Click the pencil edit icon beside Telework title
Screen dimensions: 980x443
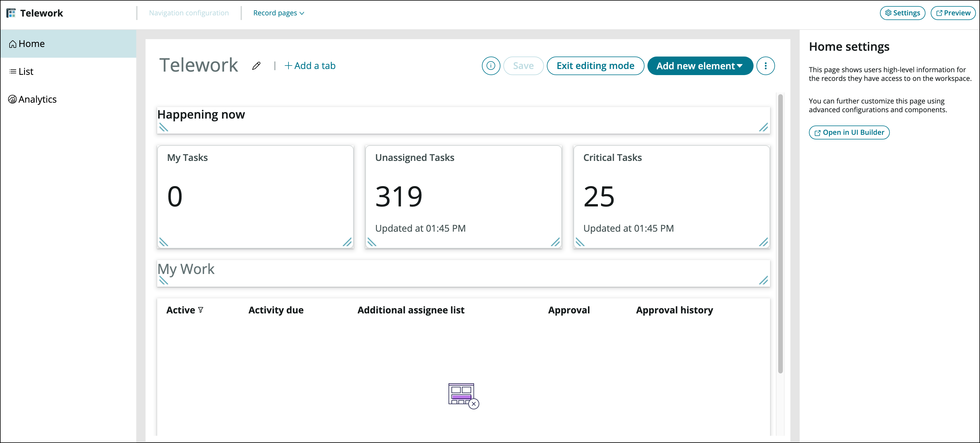click(x=256, y=66)
